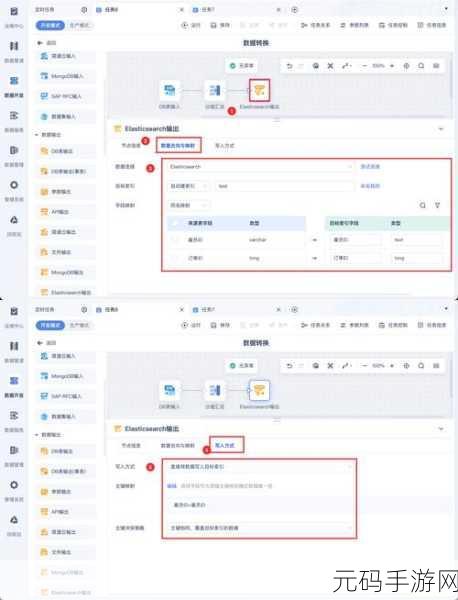Click Save in the lower screenshot's toolbar
This screenshot has height=600, width=458.
(x=220, y=325)
